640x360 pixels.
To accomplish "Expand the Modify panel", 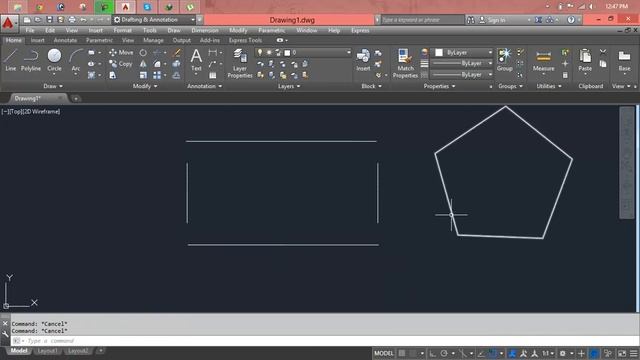I will (x=144, y=86).
